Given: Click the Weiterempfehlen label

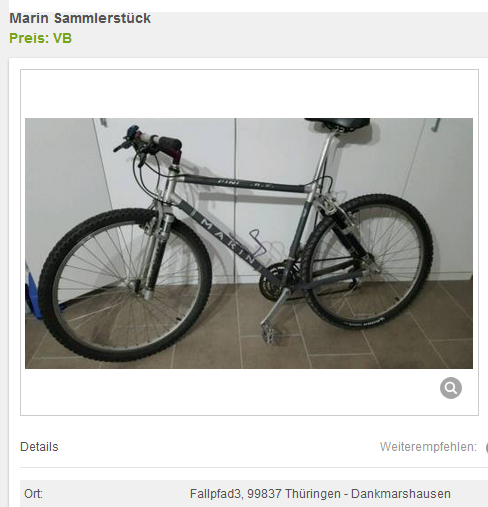Looking at the screenshot, I should [428, 447].
